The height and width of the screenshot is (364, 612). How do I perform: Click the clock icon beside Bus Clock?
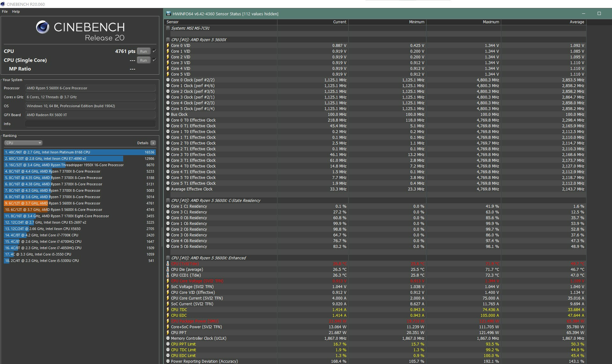(x=168, y=115)
